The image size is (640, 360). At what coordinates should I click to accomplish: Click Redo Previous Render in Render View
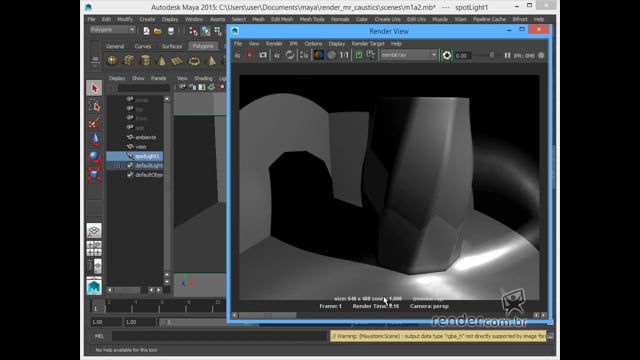(237, 55)
